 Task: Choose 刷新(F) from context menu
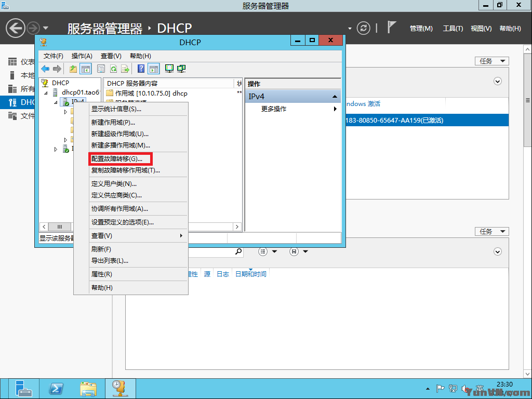tap(131, 249)
